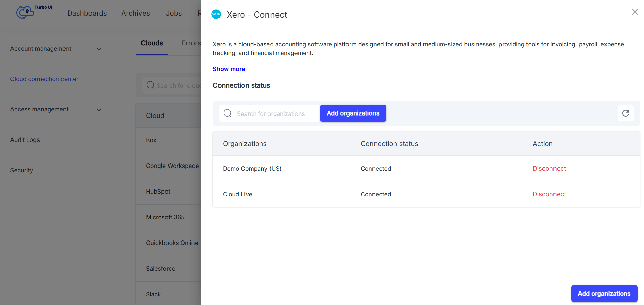This screenshot has height=305, width=644.
Task: Click the Xero logo icon in panel header
Action: tap(216, 14)
